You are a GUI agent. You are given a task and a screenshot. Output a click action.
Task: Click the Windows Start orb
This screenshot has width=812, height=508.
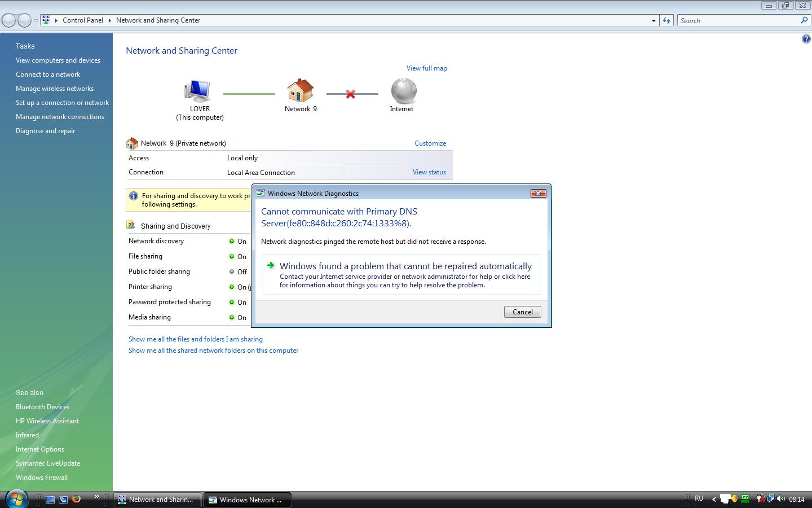[16, 499]
